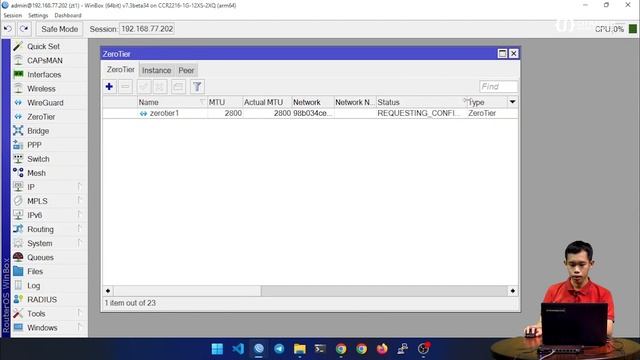Image resolution: width=640 pixels, height=360 pixels.
Task: Open the columns dropdown arrow in table header
Action: coord(512,102)
